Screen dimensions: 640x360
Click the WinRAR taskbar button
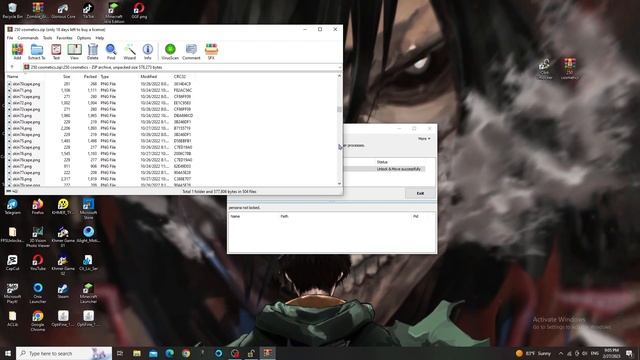tap(267, 353)
